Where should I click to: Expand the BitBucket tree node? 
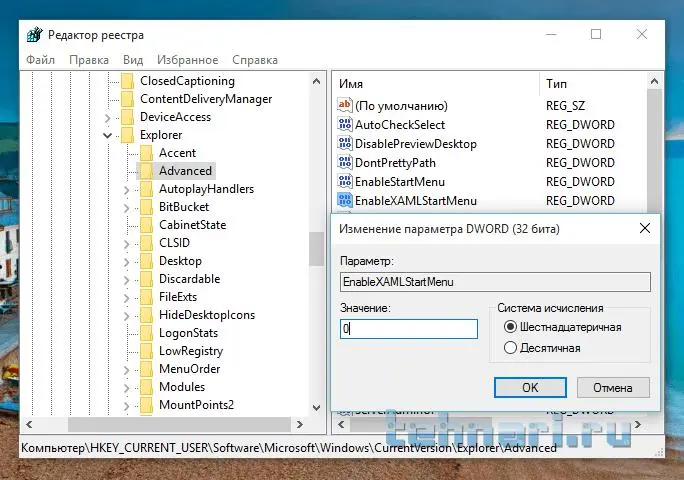[x=127, y=208]
